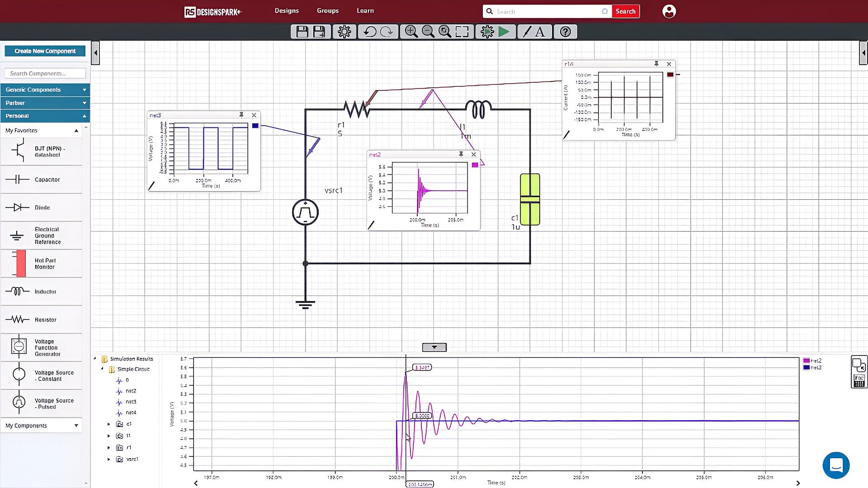Image resolution: width=868 pixels, height=488 pixels.
Task: Toggle the net2 legend in results plot
Action: coord(812,361)
